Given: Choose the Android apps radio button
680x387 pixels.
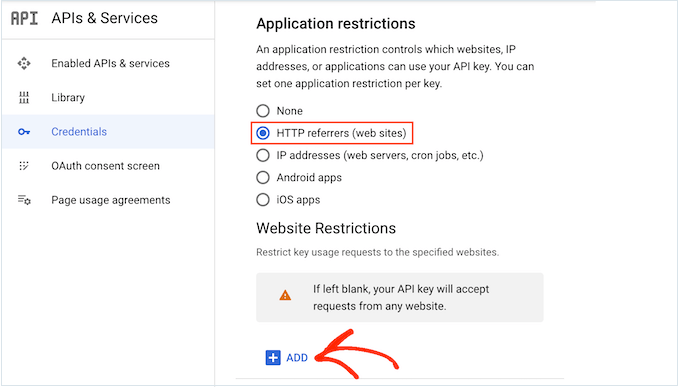Looking at the screenshot, I should pyautogui.click(x=263, y=177).
